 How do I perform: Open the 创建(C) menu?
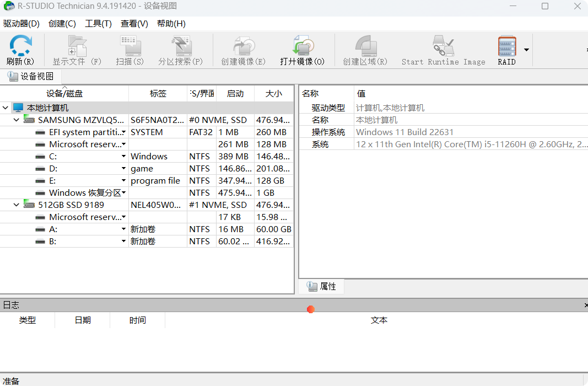(x=62, y=24)
